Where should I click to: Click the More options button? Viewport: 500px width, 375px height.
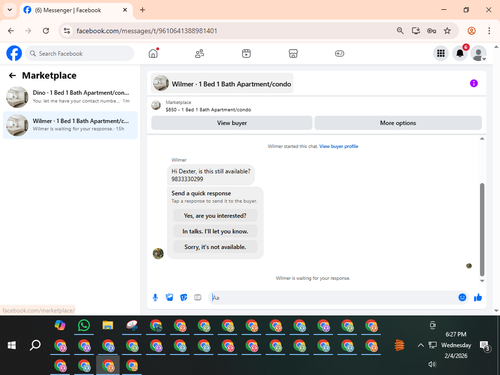click(398, 123)
